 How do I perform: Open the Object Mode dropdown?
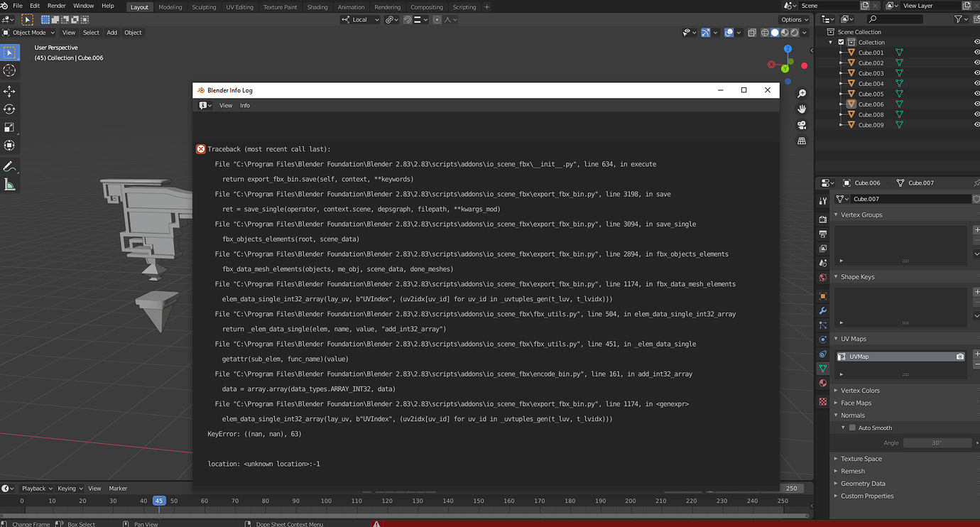28,33
